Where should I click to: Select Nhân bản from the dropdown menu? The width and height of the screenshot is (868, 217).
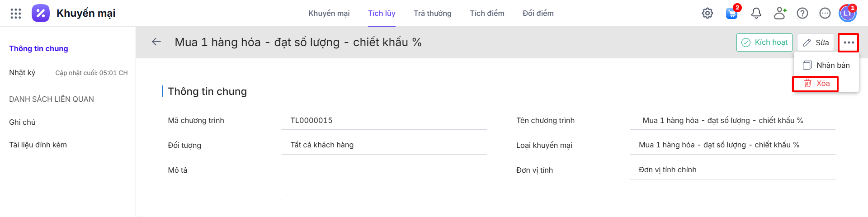(826, 65)
